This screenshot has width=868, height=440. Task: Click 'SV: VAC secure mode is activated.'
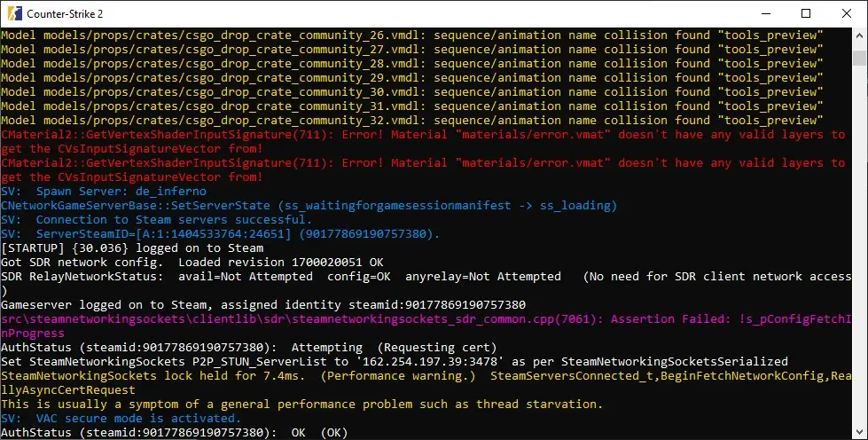(x=121, y=419)
